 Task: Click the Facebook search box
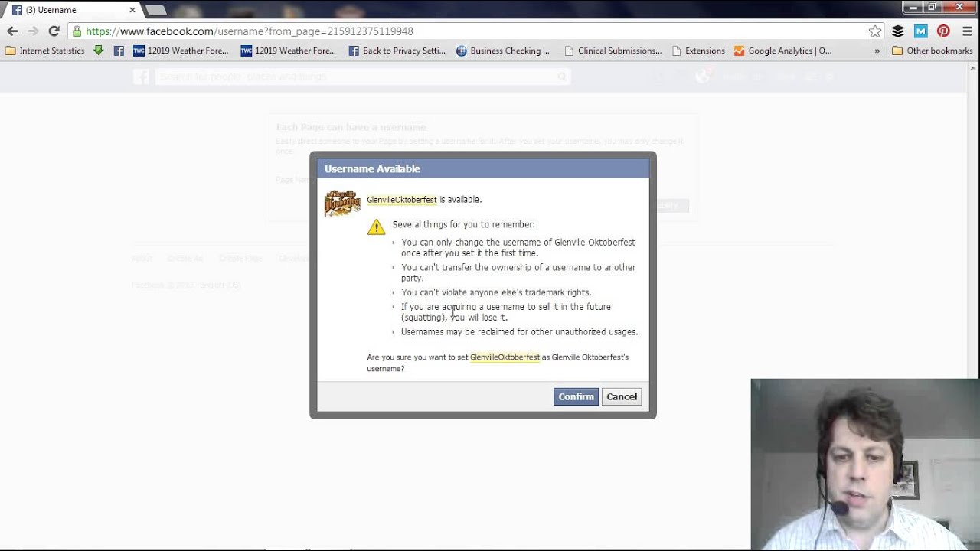(x=363, y=77)
